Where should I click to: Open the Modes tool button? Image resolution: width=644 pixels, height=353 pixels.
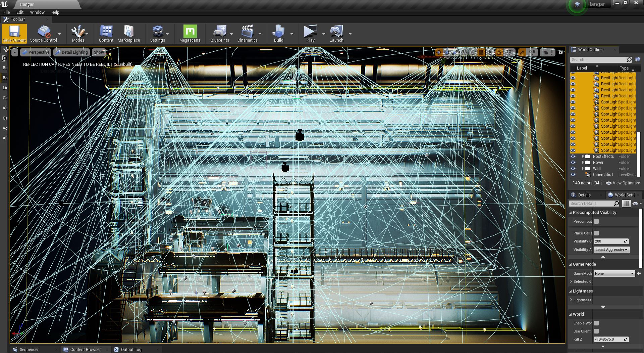click(x=78, y=34)
